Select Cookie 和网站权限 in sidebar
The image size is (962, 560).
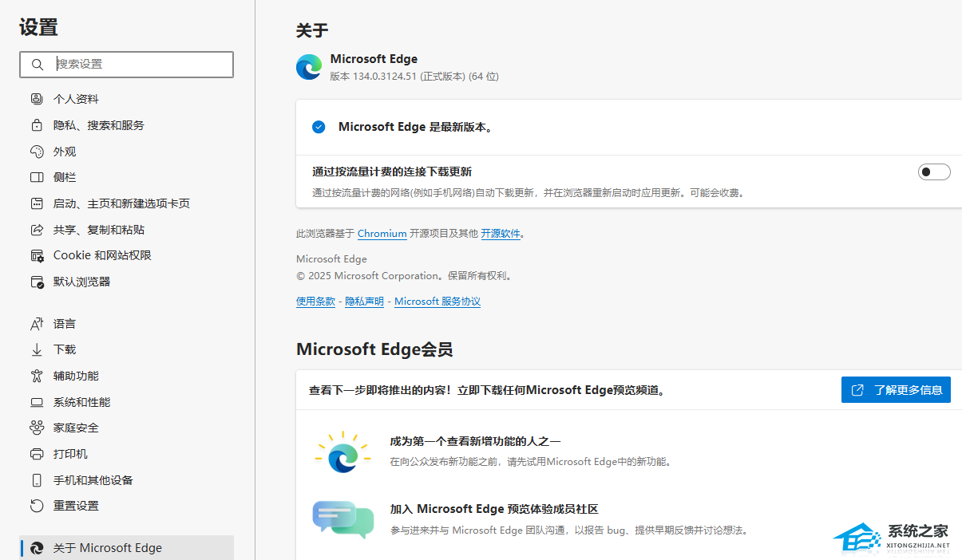[102, 255]
